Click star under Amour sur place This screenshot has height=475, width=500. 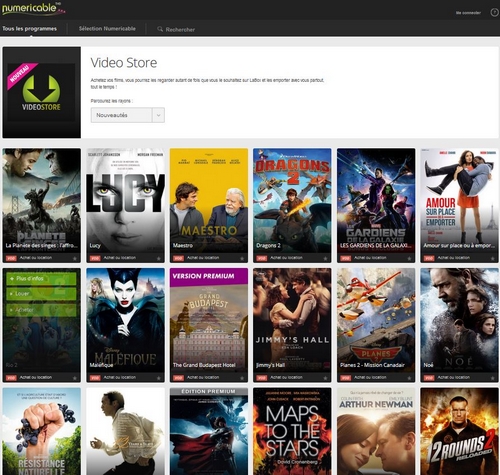click(493, 258)
